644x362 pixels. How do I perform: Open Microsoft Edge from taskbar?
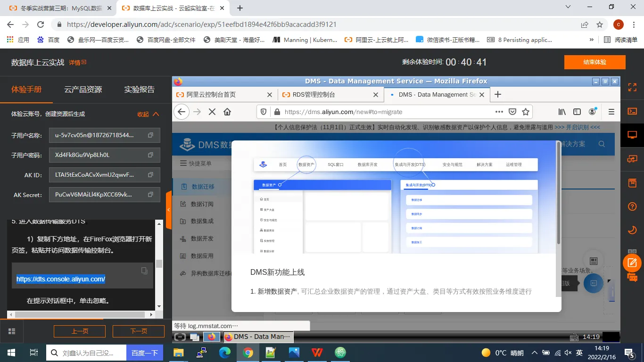click(224, 353)
